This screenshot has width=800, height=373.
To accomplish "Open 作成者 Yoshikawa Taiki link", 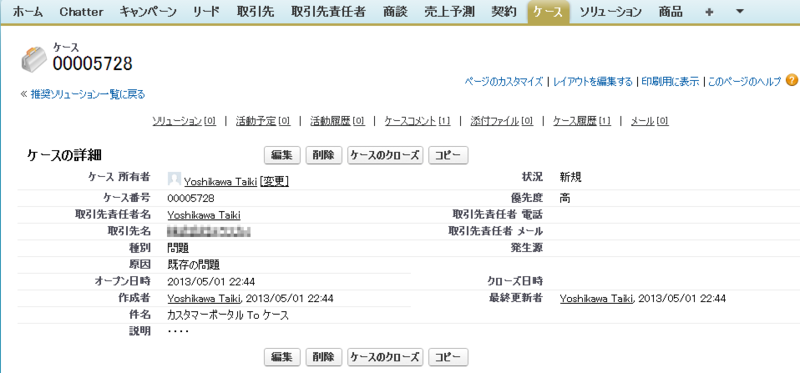I will [204, 299].
